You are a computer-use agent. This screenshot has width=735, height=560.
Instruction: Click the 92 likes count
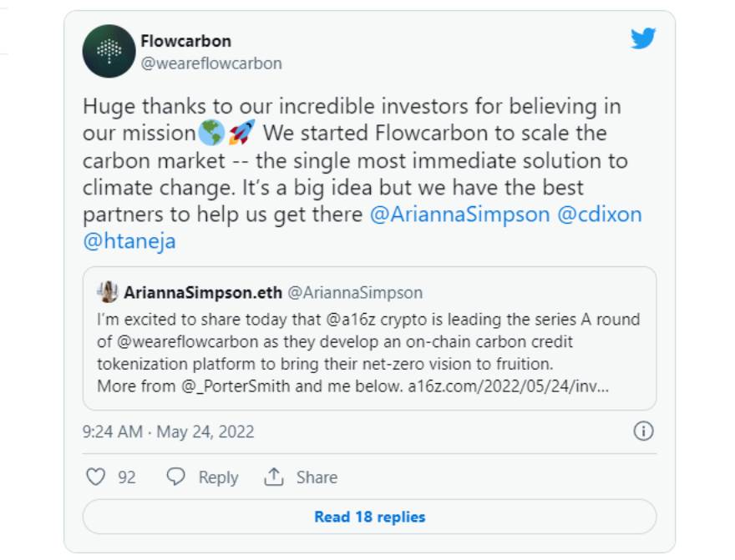coord(127,477)
